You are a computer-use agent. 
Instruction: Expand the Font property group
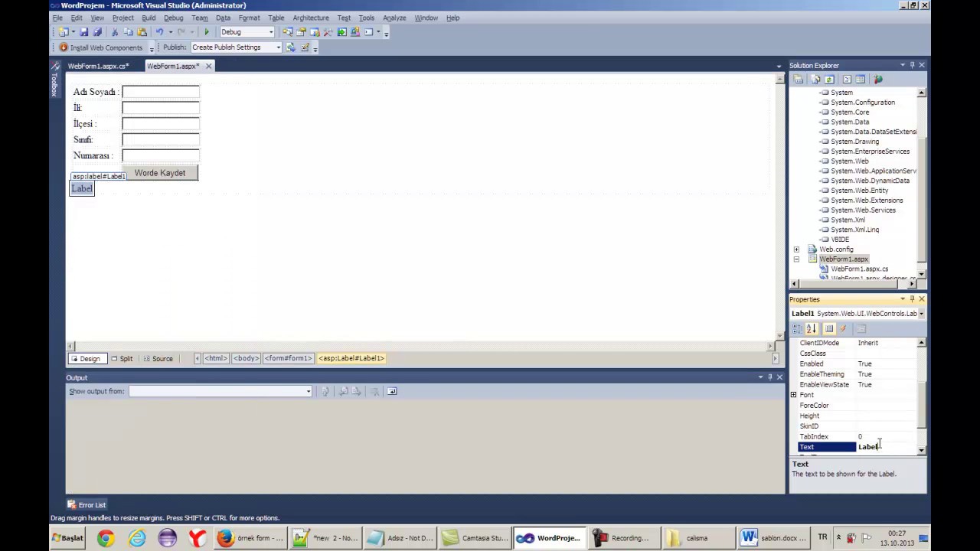pos(793,395)
